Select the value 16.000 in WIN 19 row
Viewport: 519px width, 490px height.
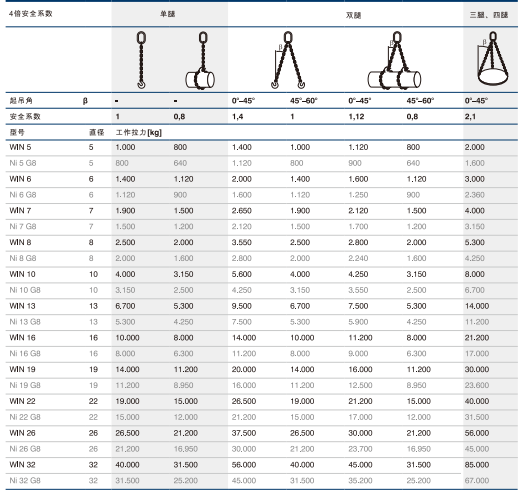(x=360, y=369)
